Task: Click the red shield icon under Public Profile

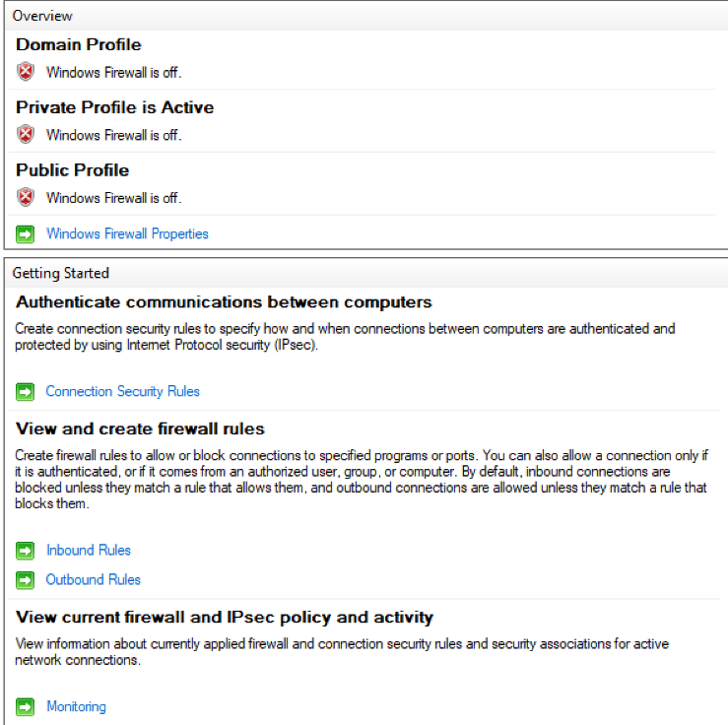Action: [26, 198]
